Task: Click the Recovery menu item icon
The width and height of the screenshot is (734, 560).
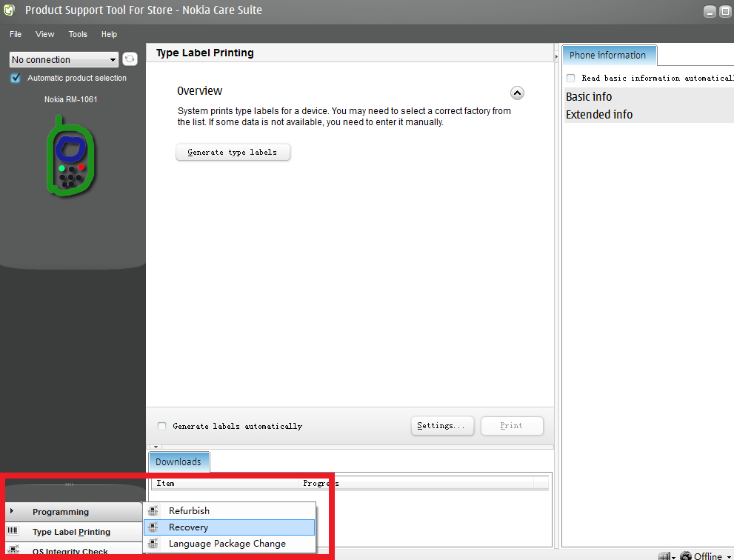Action: [x=153, y=527]
